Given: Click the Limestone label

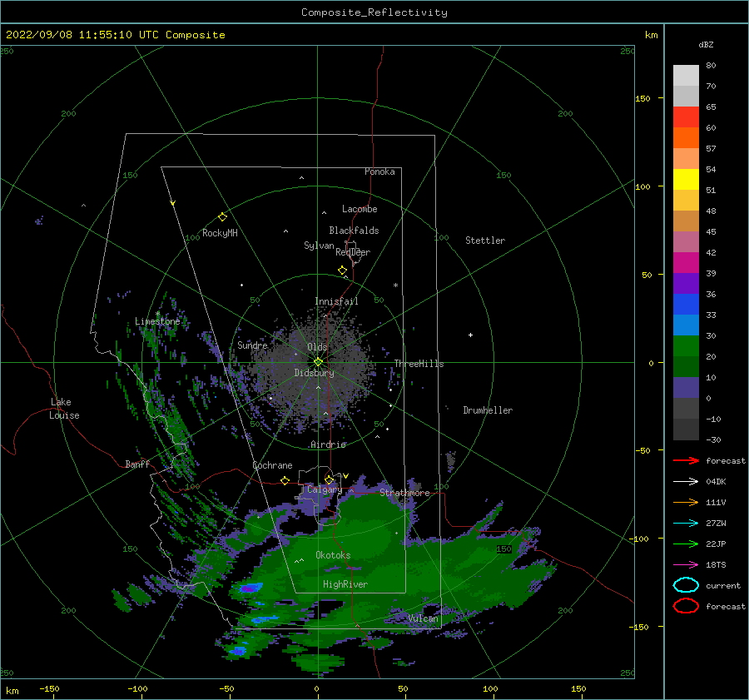Looking at the screenshot, I should [157, 321].
